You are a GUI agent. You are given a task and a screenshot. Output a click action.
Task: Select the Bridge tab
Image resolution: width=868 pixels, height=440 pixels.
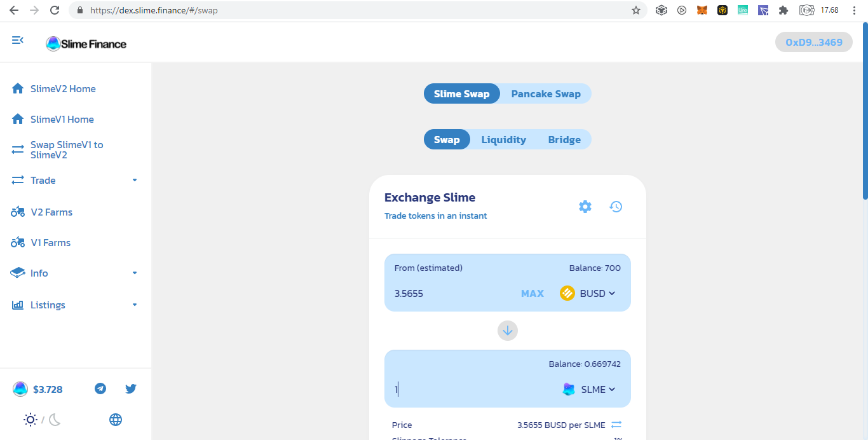(x=564, y=140)
